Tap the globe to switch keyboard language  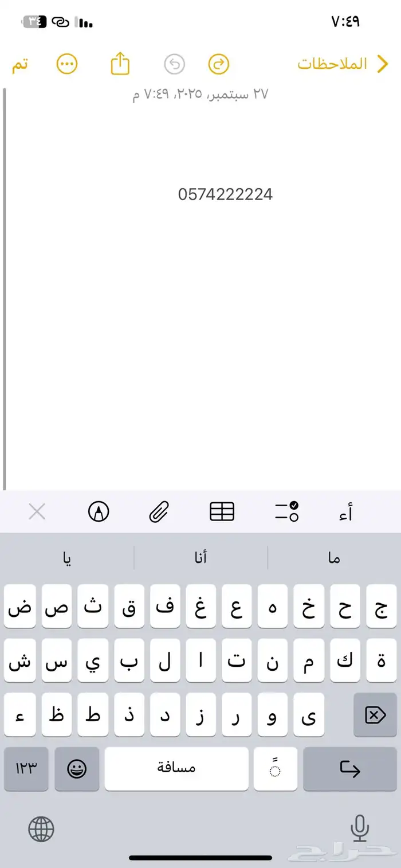(x=41, y=828)
